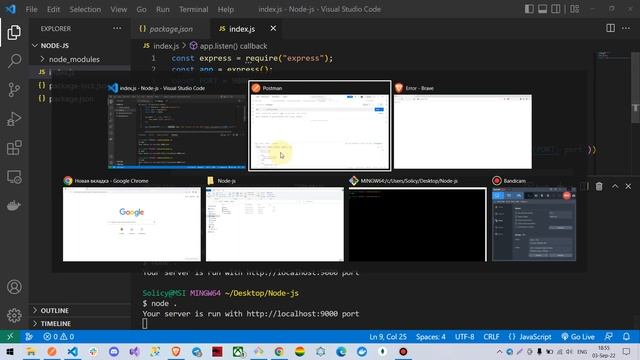640x360 pixels.
Task: Switch to Visual Studio Code window thumbnail
Action: coord(177,127)
